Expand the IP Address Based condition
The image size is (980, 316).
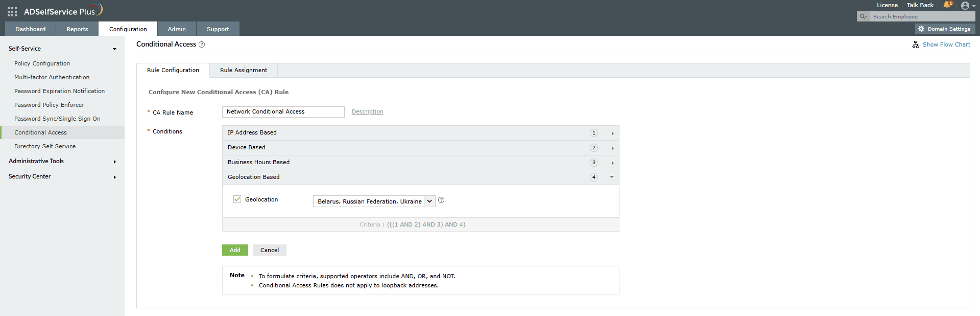pos(612,133)
